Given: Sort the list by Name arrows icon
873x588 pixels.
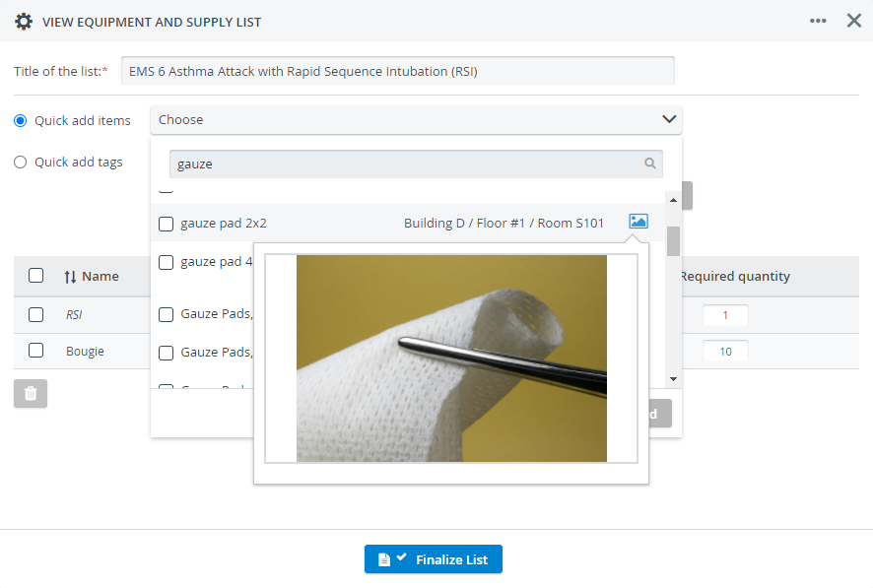Looking at the screenshot, I should pyautogui.click(x=70, y=277).
